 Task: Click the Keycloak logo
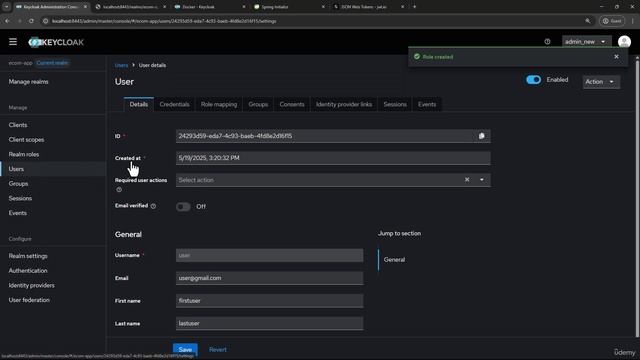coord(56,42)
